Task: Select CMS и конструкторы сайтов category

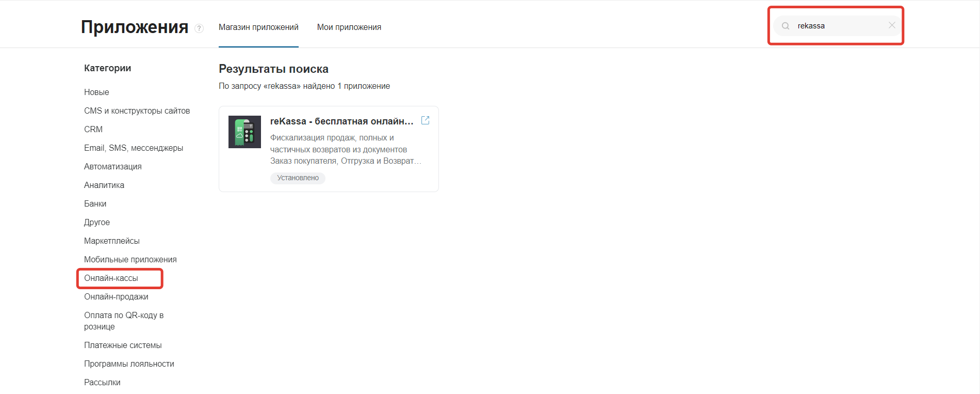Action: pos(137,111)
